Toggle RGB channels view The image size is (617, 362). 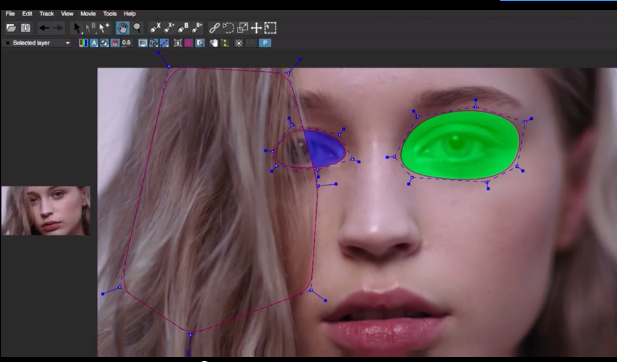(x=83, y=43)
